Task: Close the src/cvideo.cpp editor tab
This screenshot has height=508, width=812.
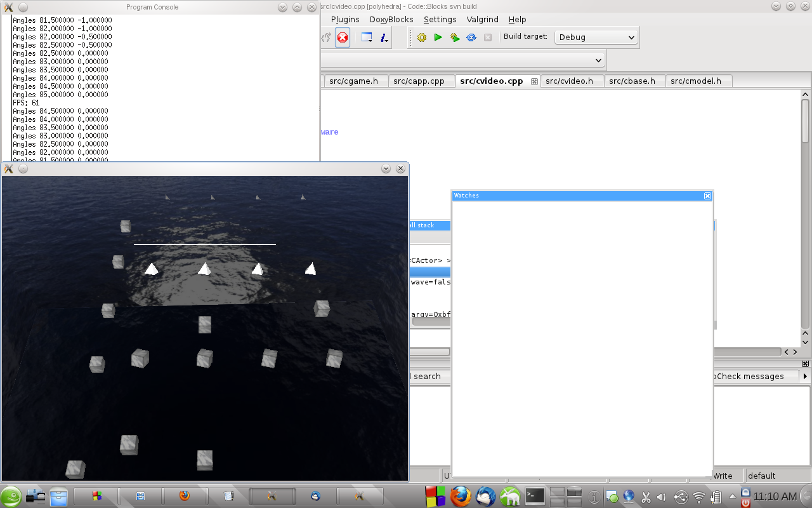Action: click(x=534, y=82)
